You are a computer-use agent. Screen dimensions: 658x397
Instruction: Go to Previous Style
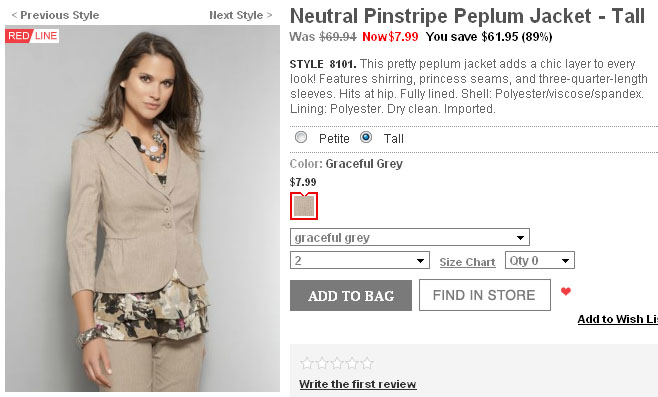[x=55, y=15]
